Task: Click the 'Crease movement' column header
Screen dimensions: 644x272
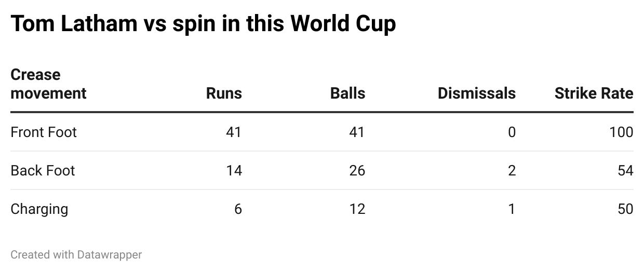Action: pyautogui.click(x=48, y=84)
